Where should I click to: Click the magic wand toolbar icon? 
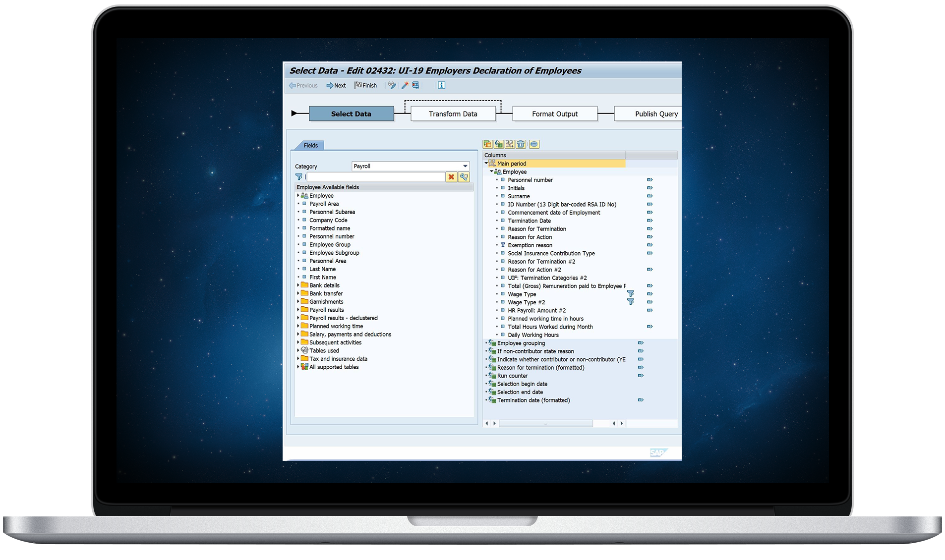[x=405, y=85]
